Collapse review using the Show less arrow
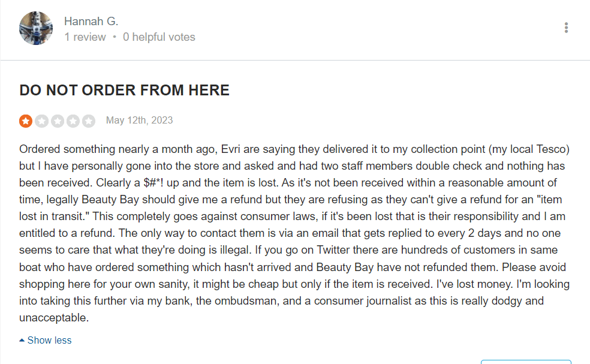The width and height of the screenshot is (590, 364). click(22, 341)
